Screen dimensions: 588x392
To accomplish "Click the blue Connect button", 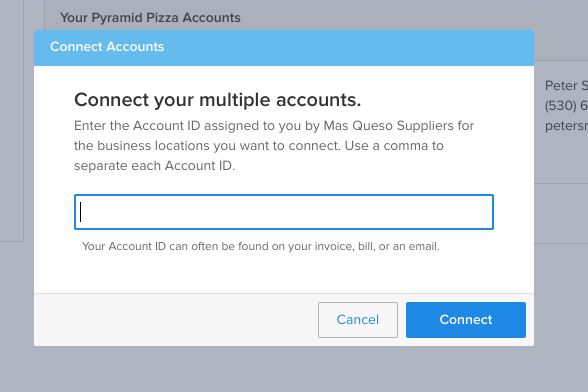I will tap(466, 320).
